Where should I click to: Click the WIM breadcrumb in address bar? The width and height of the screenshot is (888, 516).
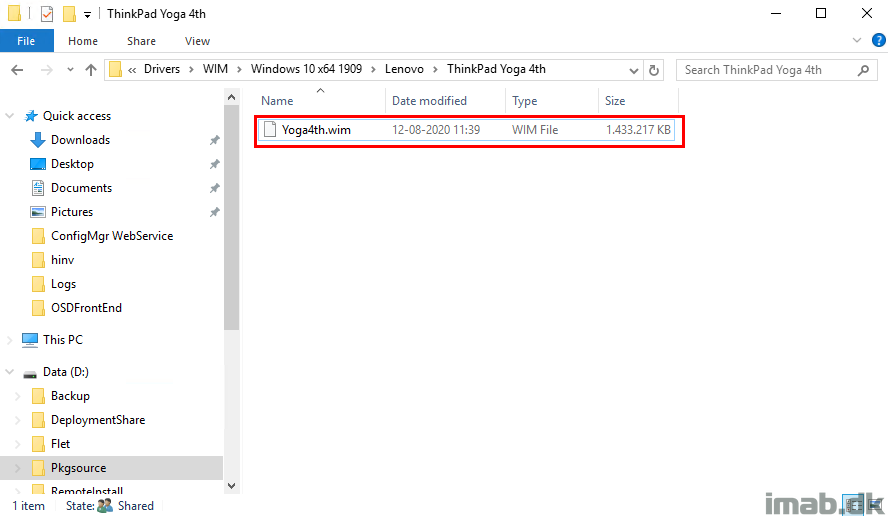(215, 69)
